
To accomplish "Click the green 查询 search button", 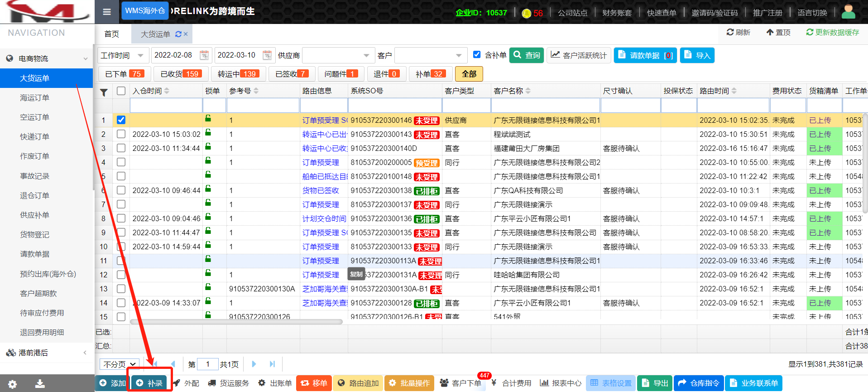I will (x=527, y=55).
